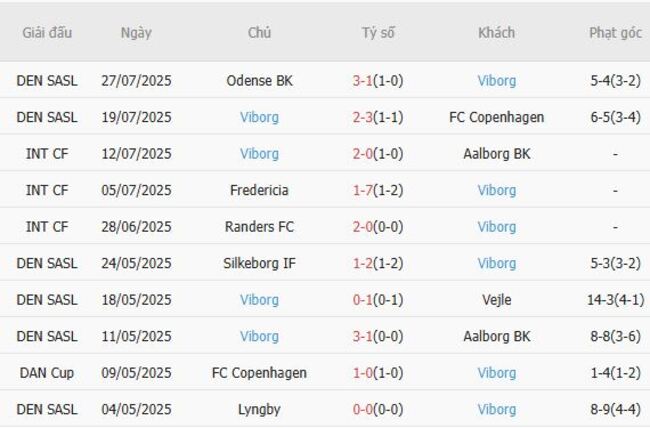
Task: Click the Giải đấu column header
Action: tap(47, 32)
